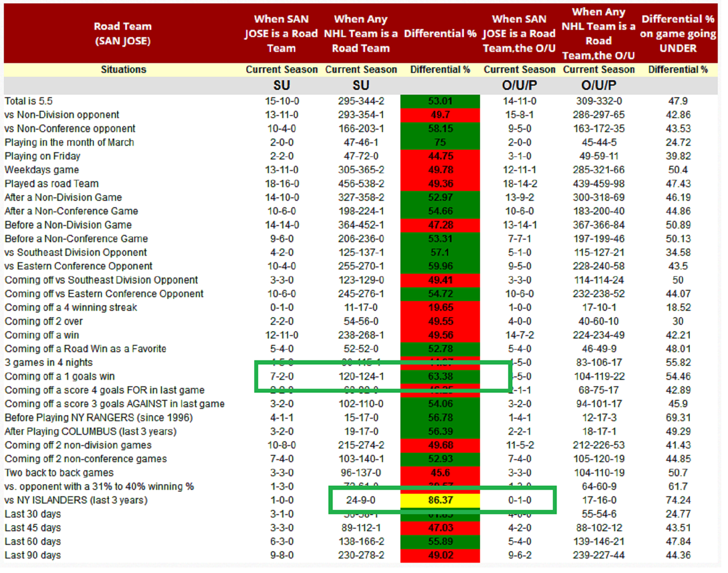Click 'Coming off 2 non-division games' label
The width and height of the screenshot is (728, 573).
click(78, 445)
